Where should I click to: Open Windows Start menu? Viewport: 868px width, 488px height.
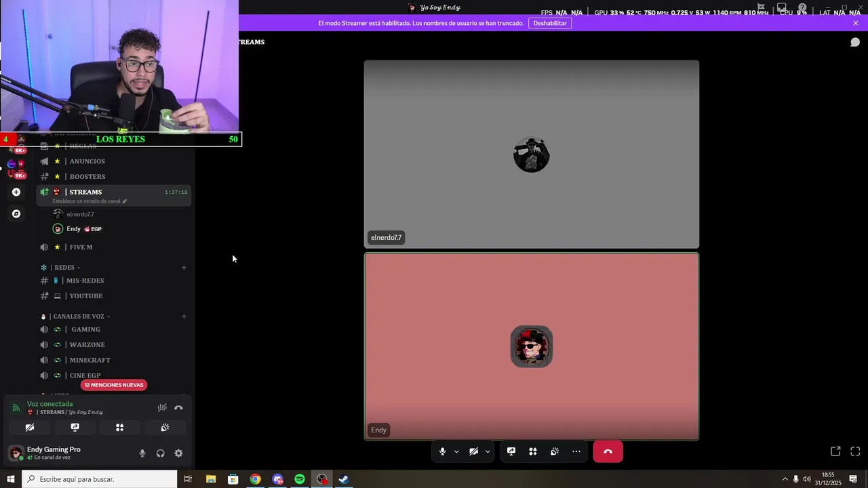tap(11, 479)
